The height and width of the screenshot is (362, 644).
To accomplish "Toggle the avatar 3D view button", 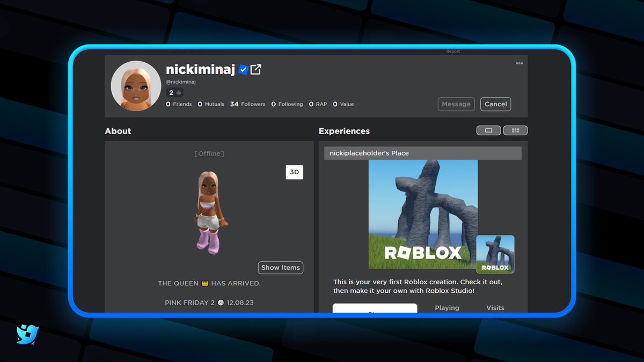I will click(294, 172).
